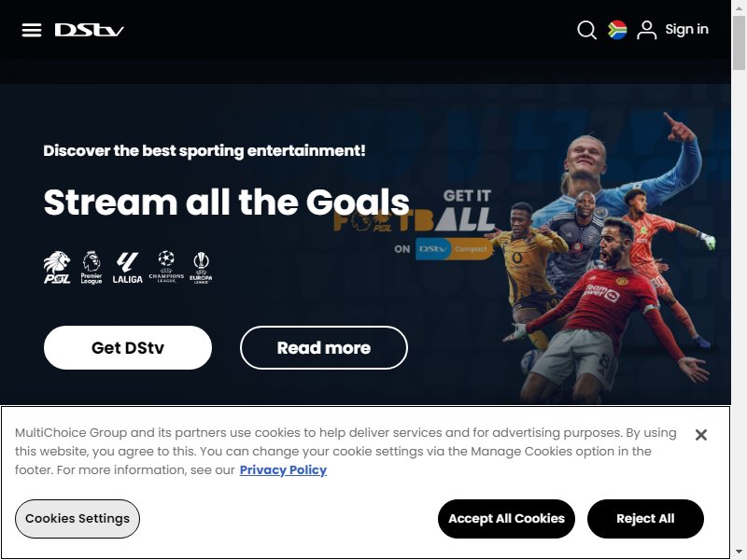Select the South Africa flag country icon
Viewport: 747px width, 560px height.
617,30
